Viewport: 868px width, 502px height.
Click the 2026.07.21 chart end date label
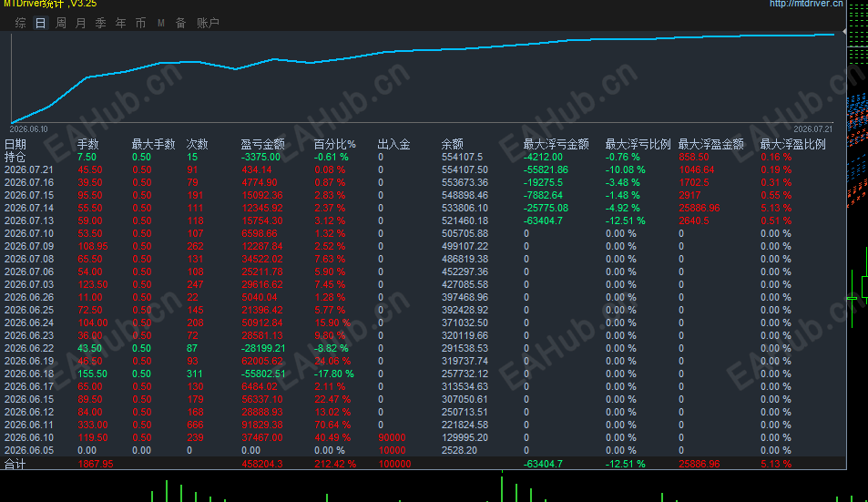point(812,129)
